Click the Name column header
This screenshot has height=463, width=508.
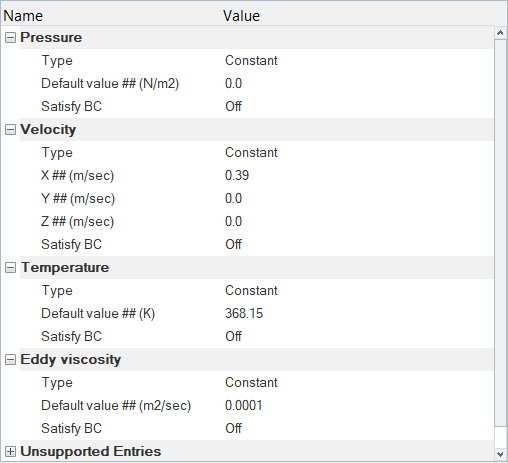[x=111, y=16]
